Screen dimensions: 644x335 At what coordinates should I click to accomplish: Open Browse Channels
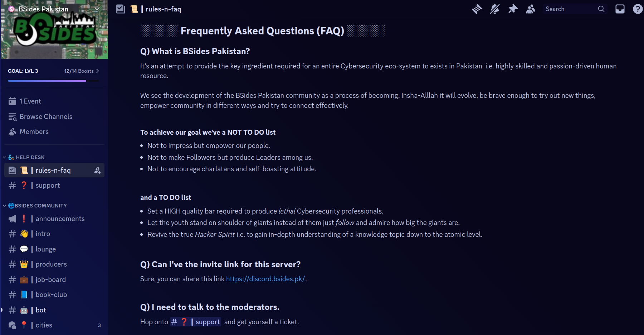point(46,116)
